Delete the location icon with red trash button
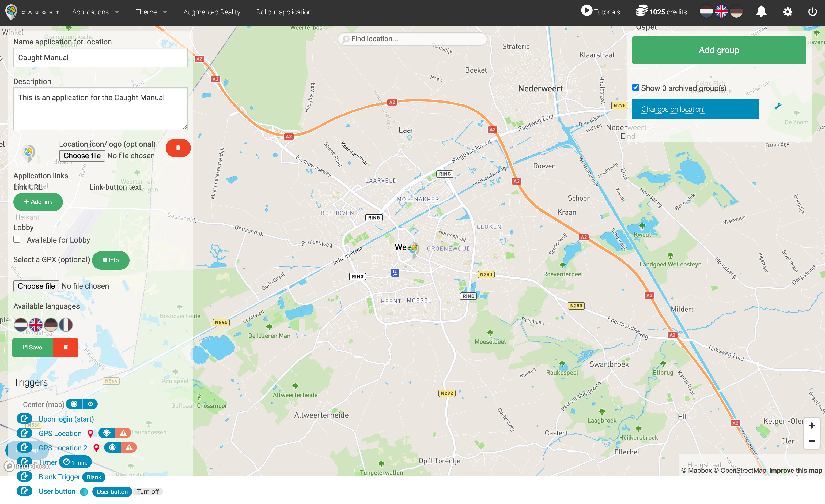Screen dimensions: 825x504 pyautogui.click(x=178, y=148)
